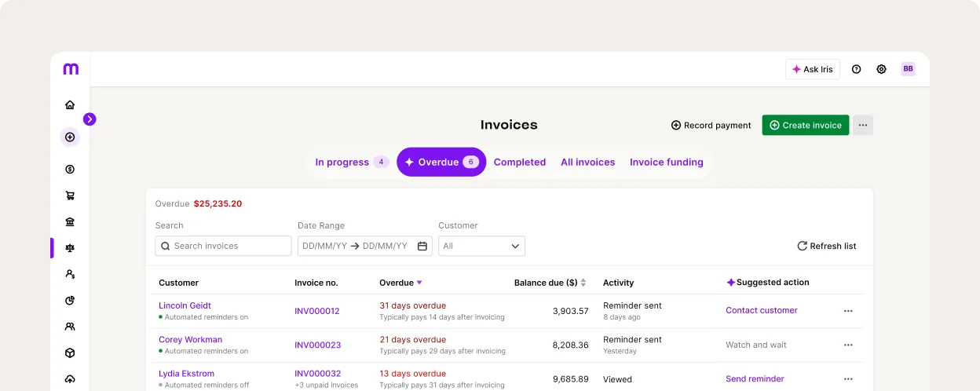Open help via question mark icon
The height and width of the screenshot is (391, 980).
point(857,69)
